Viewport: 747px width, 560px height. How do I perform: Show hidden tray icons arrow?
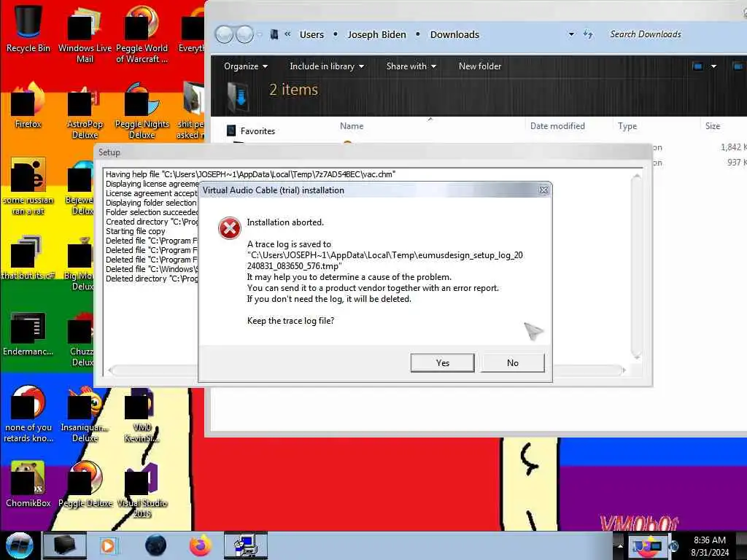point(620,545)
